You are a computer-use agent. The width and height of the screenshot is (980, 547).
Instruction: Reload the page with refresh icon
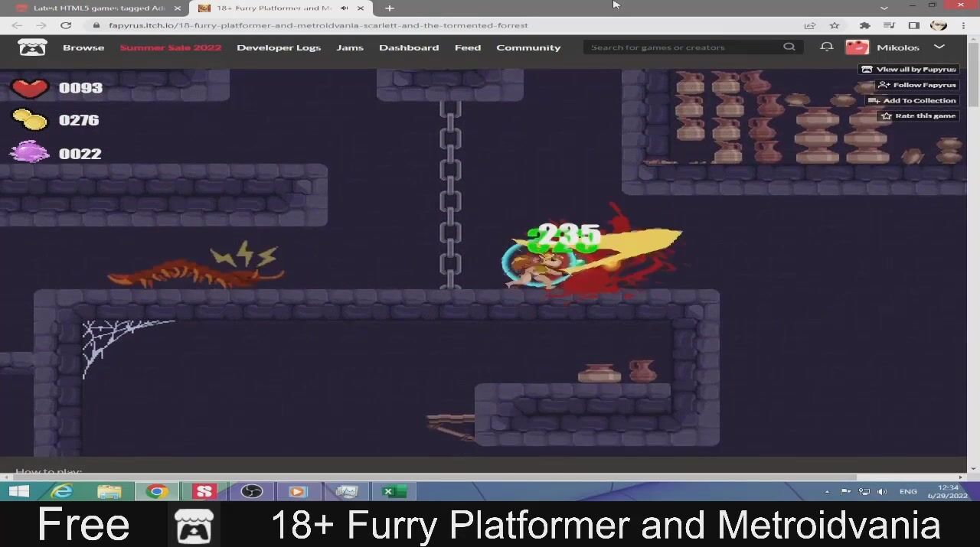click(66, 25)
